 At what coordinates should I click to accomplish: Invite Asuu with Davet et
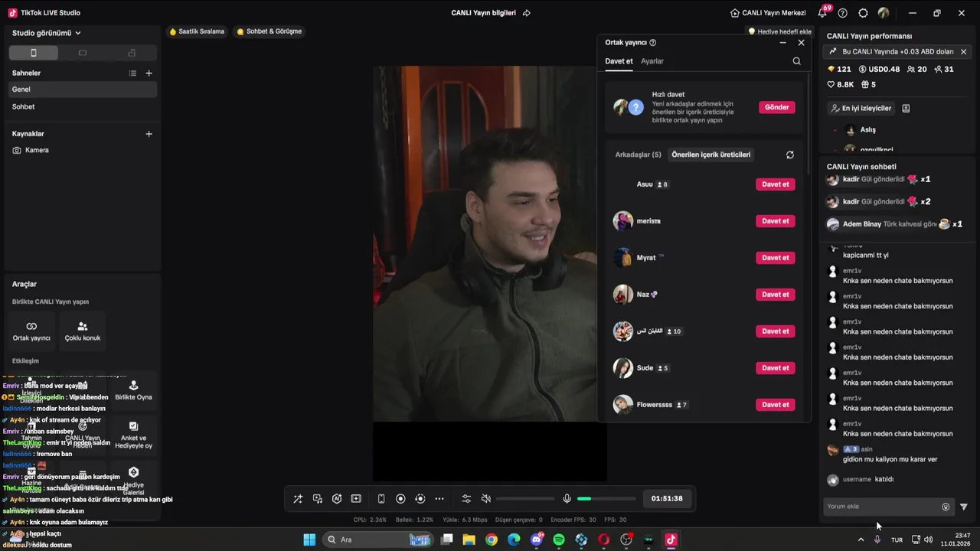(x=775, y=184)
